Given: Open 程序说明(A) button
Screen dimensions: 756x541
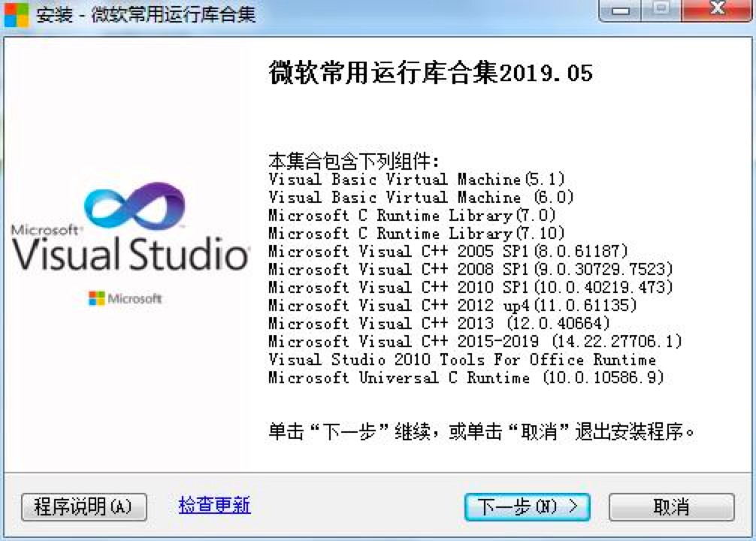Looking at the screenshot, I should click(x=84, y=506).
